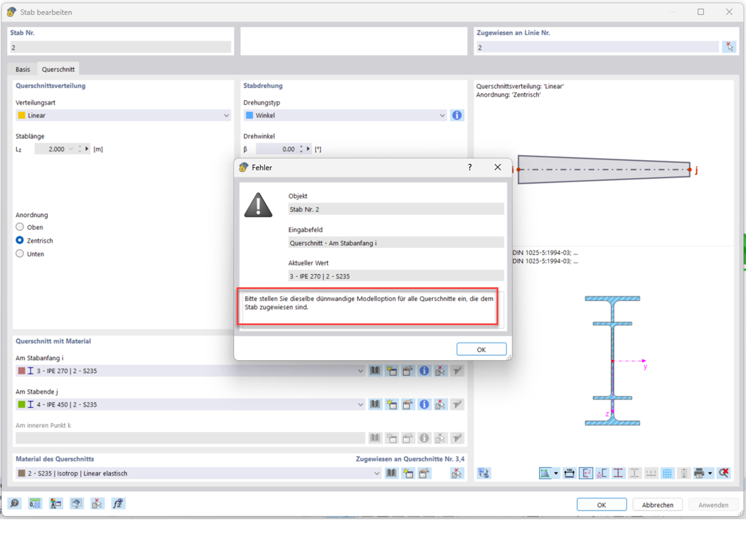Click the printer icon in preview toolbar
746x560 pixels.
pyautogui.click(x=699, y=473)
